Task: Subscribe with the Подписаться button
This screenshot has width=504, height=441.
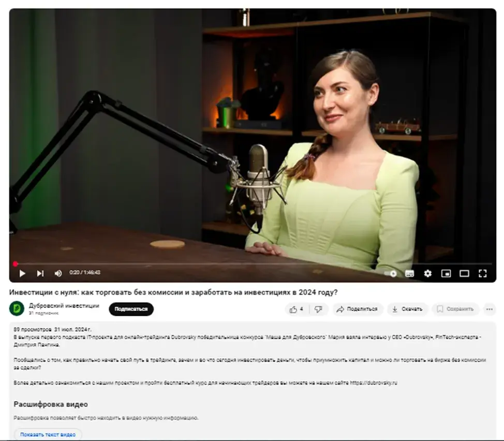Action: (131, 309)
